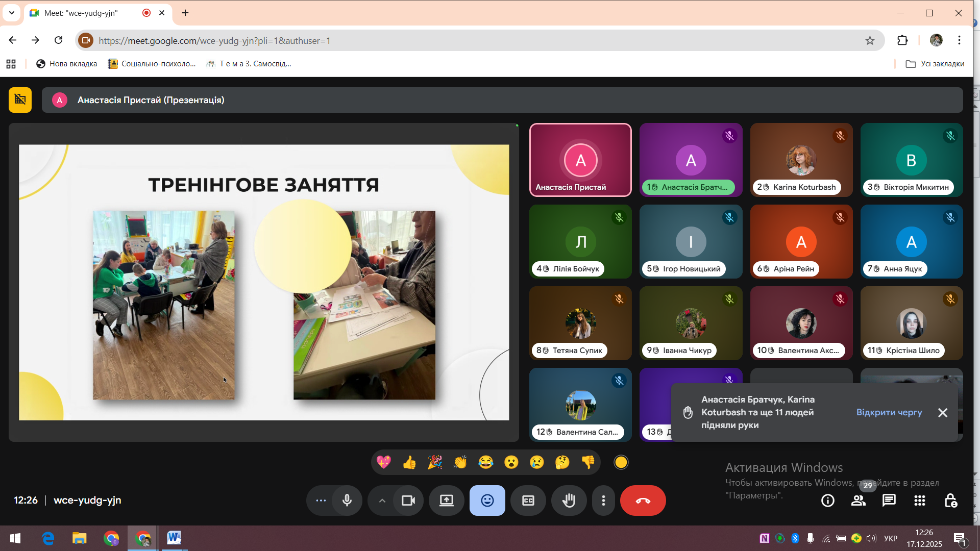Toggle the emoji reactions bar button
The image size is (980, 551).
pos(487,500)
